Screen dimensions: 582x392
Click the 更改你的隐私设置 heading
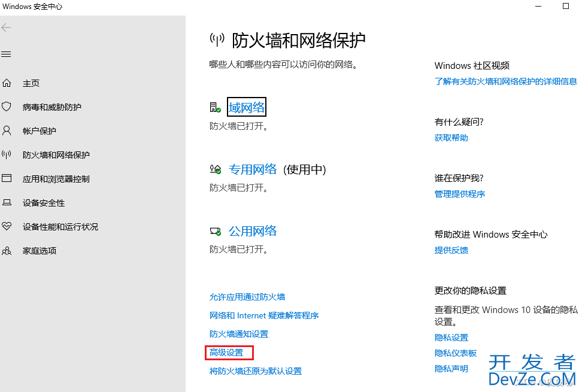470,291
